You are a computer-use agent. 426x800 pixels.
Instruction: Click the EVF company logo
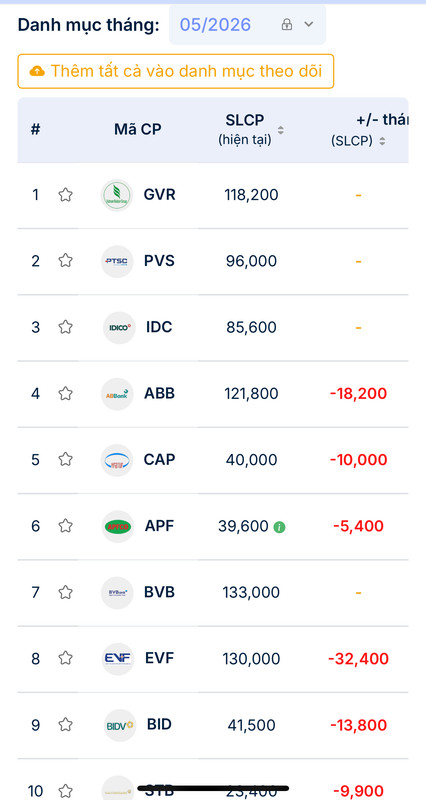point(117,659)
